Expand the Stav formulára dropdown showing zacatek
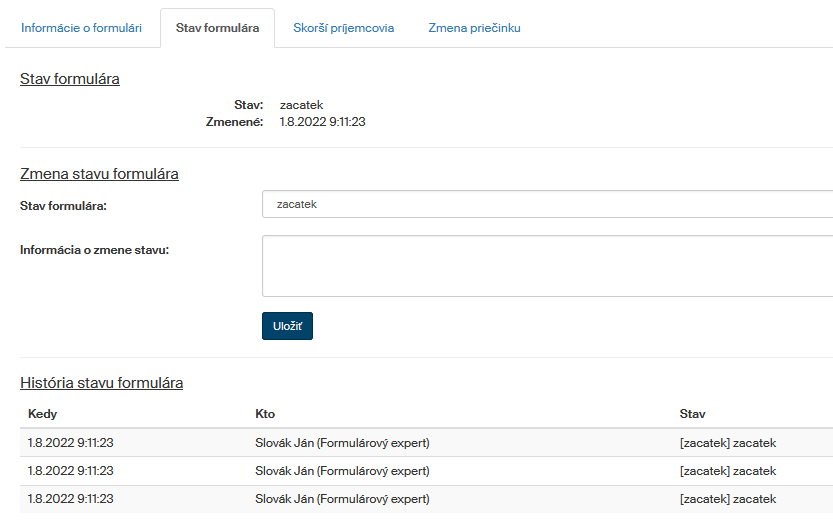The height and width of the screenshot is (524, 833). (547, 204)
